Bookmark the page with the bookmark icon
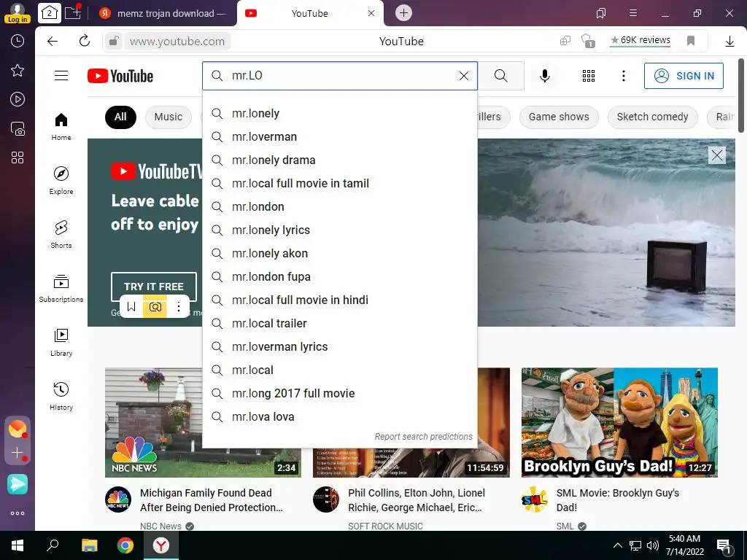This screenshot has width=747, height=560. coord(691,41)
